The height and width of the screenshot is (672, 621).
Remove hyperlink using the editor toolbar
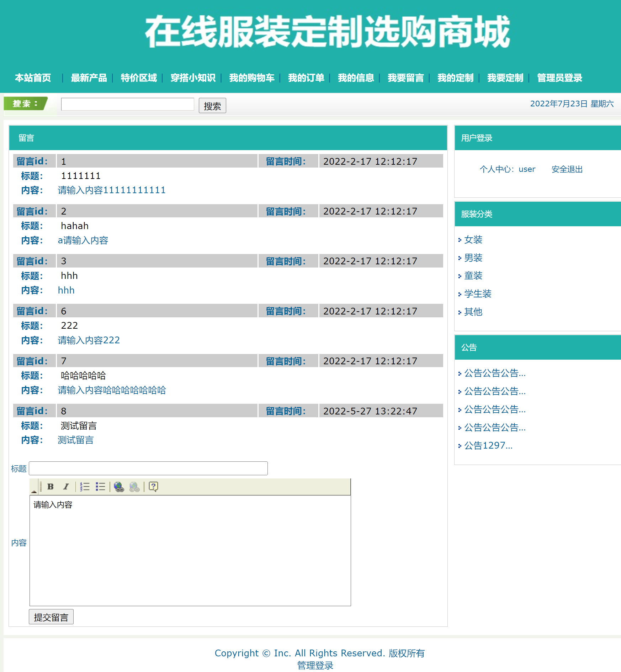[x=134, y=487]
